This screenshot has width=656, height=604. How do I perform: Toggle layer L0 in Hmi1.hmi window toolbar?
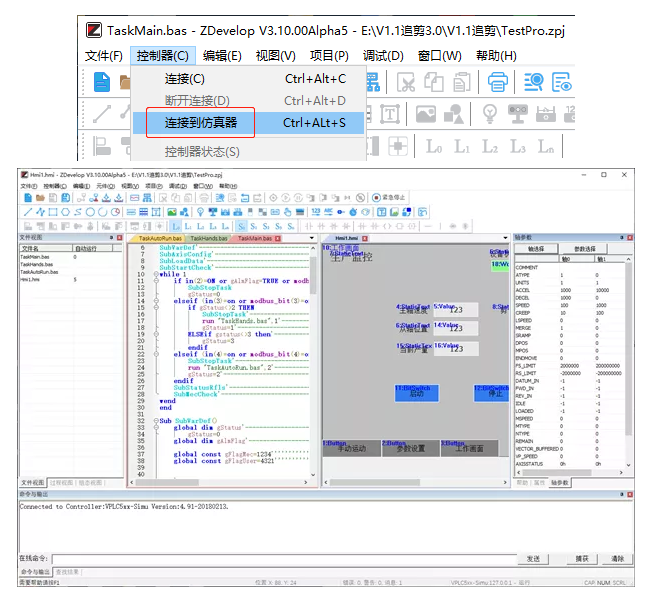click(176, 226)
